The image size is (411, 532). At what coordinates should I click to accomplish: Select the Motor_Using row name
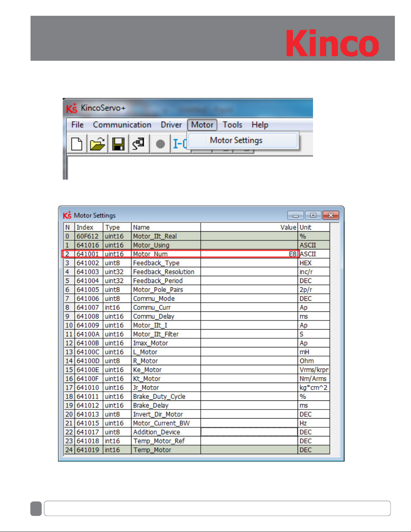click(x=166, y=245)
